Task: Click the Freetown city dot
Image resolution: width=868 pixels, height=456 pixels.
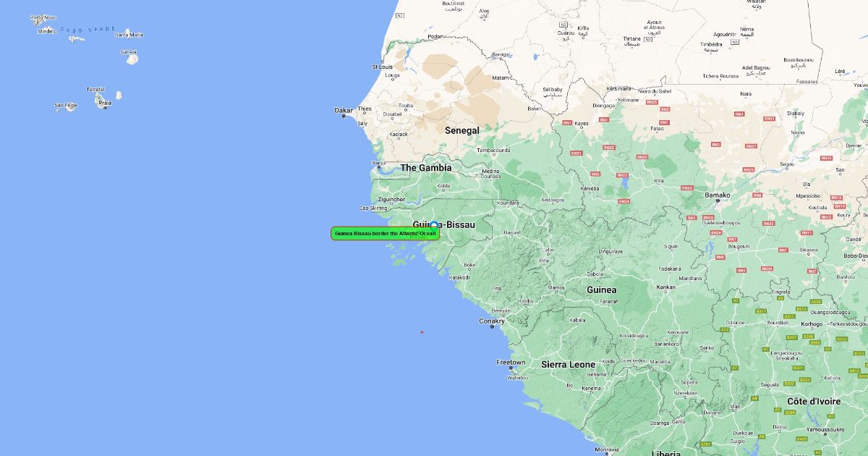Action: coord(511,368)
